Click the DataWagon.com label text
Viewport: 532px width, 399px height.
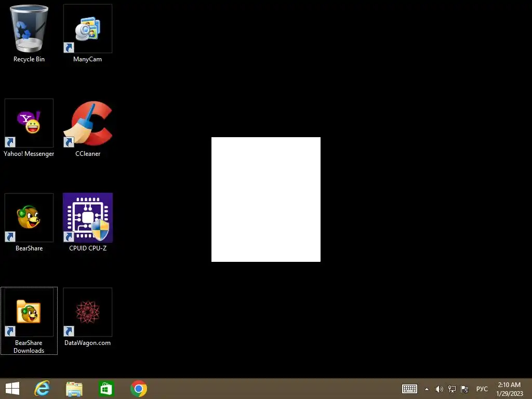(87, 343)
